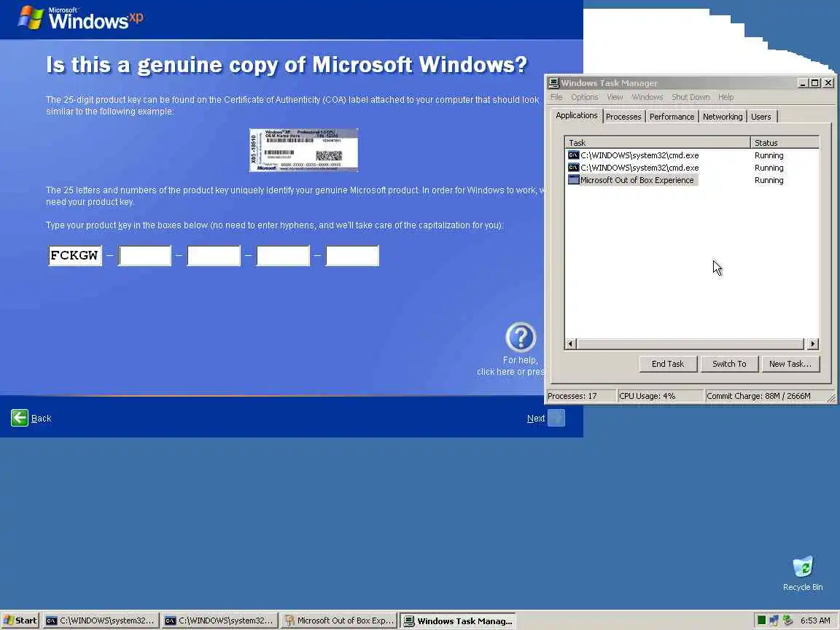This screenshot has height=630, width=840.
Task: Click the task list right scroll arrow
Action: click(813, 344)
